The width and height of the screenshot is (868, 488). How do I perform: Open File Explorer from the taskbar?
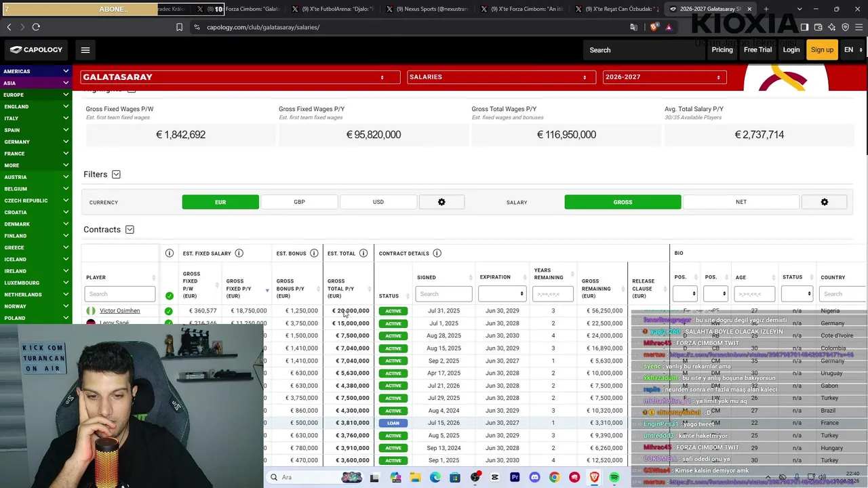coord(415,477)
